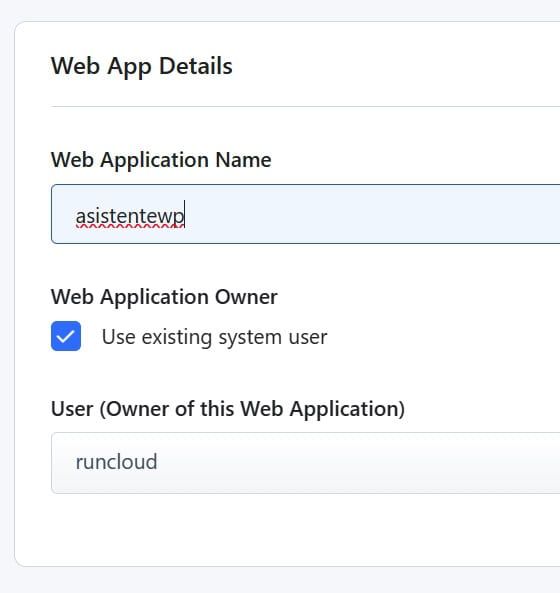
Task: Uncheck the Use existing system user checkbox
Action: point(66,336)
